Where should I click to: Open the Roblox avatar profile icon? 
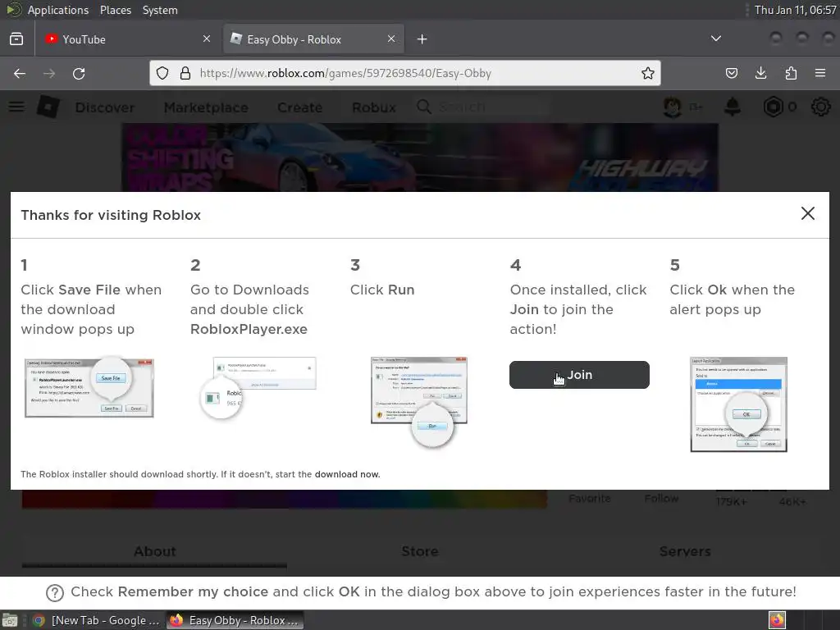tap(673, 107)
